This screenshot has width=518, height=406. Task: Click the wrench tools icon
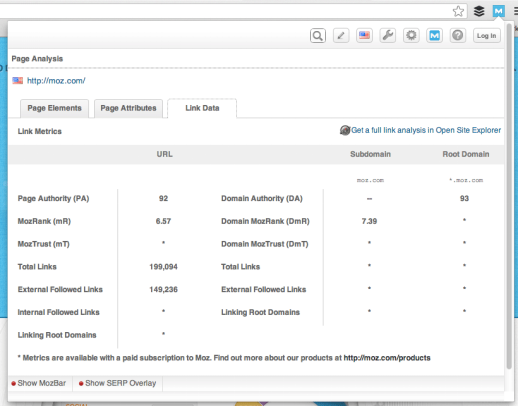pos(388,35)
